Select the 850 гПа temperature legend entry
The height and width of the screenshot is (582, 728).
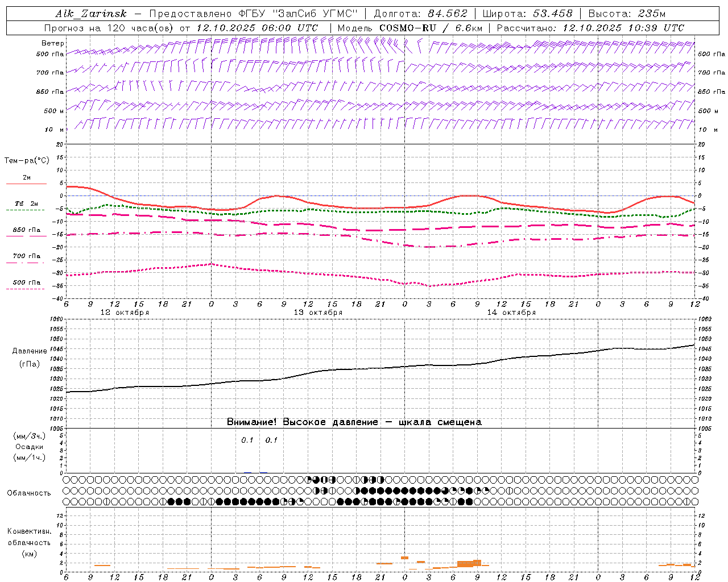point(27,230)
